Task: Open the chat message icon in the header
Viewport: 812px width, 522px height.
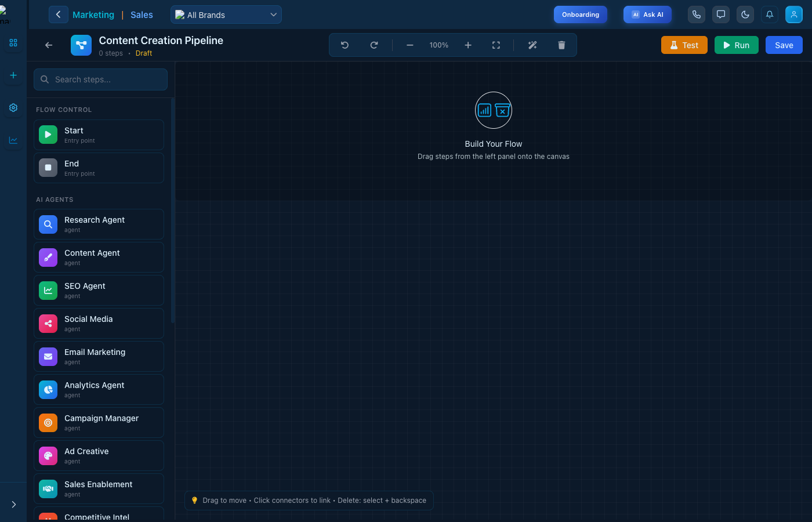Action: tap(721, 14)
